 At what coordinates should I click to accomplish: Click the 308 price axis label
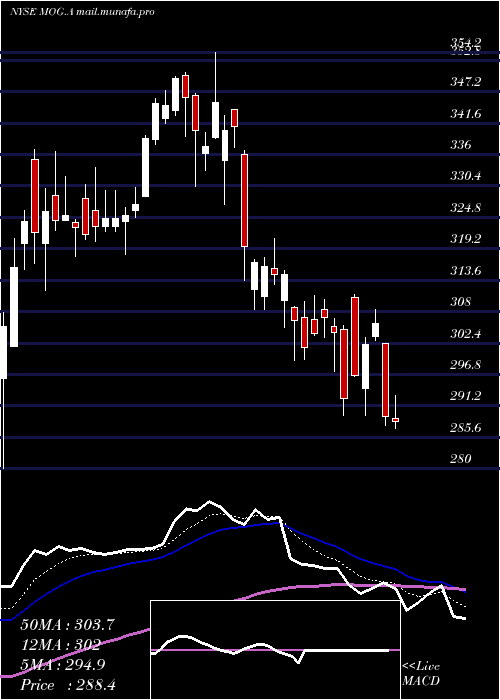461,302
